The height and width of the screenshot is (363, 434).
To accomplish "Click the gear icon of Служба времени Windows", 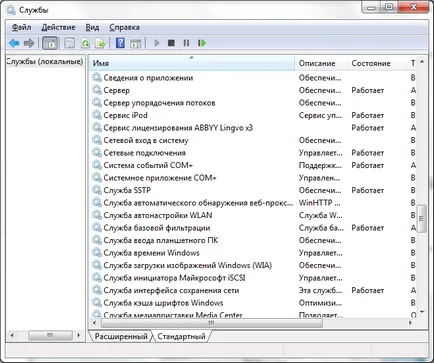I will [x=97, y=253].
